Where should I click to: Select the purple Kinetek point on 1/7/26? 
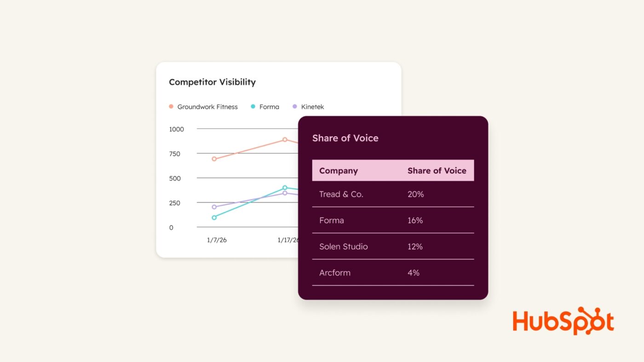(214, 207)
